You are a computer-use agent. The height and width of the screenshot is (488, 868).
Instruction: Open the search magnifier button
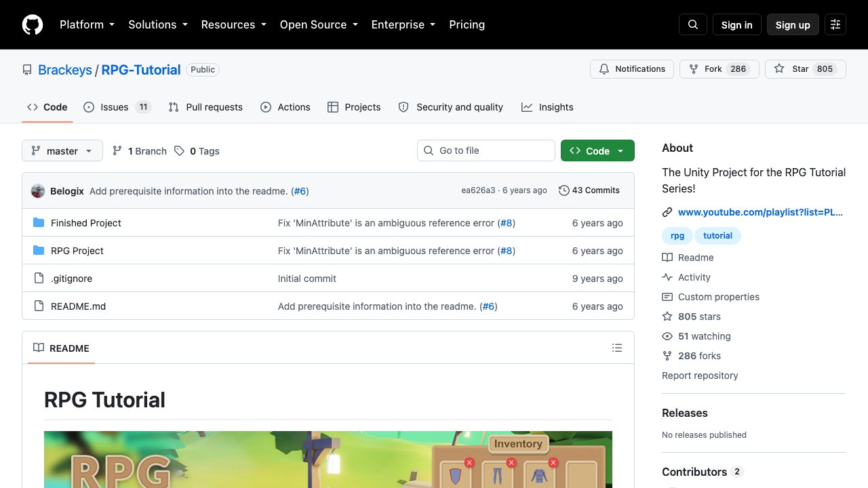693,24
